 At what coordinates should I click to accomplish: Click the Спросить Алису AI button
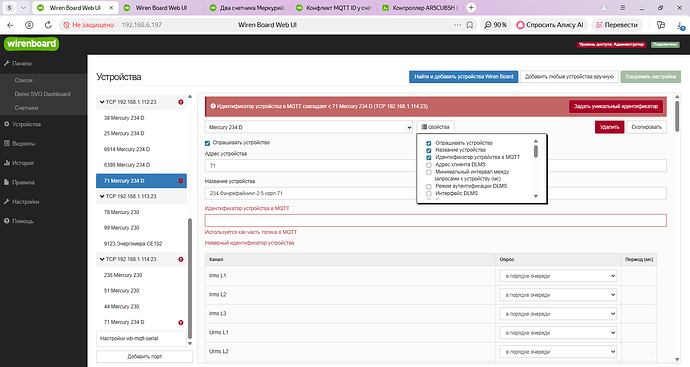pos(550,25)
